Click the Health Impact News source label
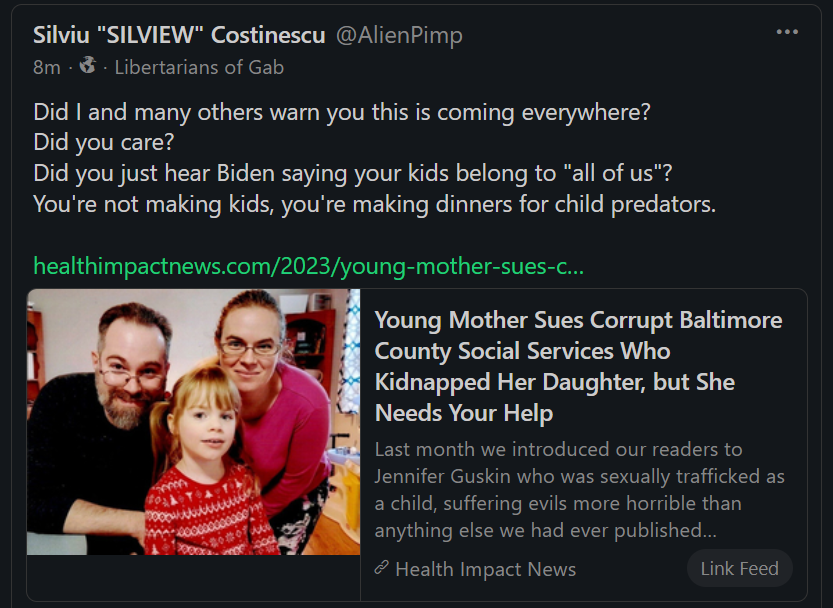Image resolution: width=833 pixels, height=608 pixels. point(485,569)
